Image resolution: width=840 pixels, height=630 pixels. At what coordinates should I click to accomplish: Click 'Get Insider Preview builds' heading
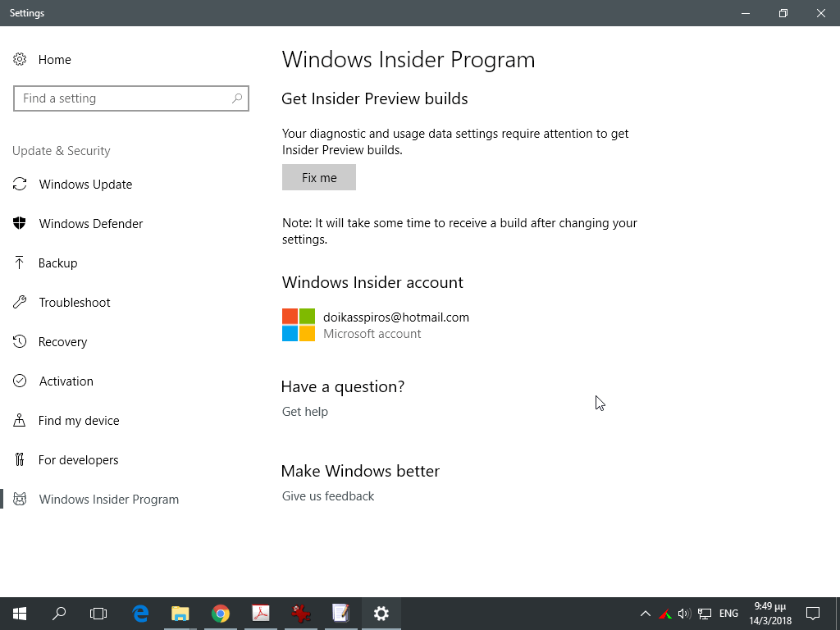[374, 98]
